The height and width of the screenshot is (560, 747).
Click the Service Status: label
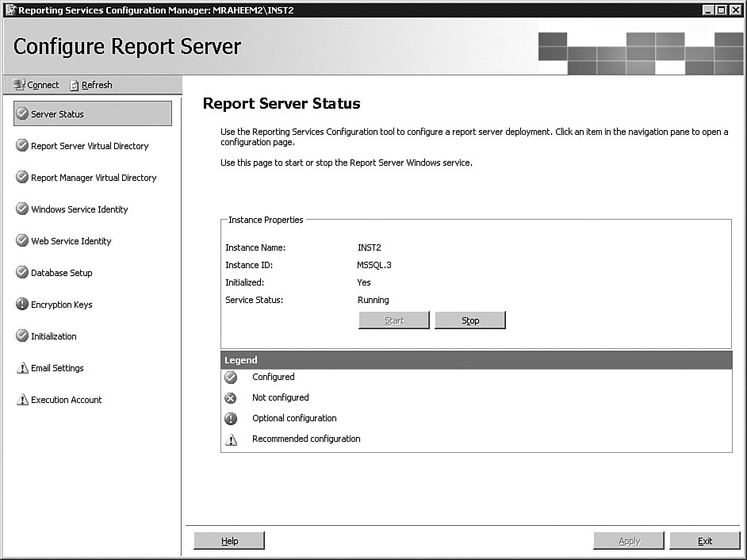coord(254,300)
